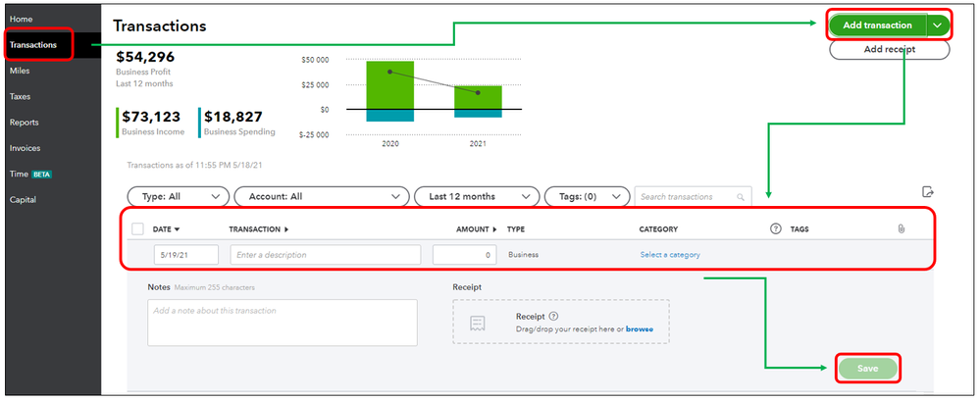980x402 pixels.
Task: Open Taxes in the sidebar
Action: pyautogui.click(x=20, y=97)
